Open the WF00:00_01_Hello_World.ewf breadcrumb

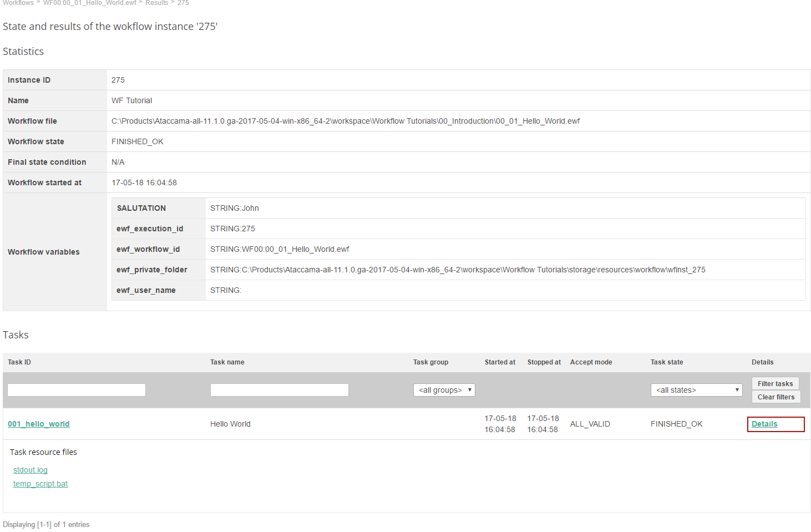click(89, 3)
